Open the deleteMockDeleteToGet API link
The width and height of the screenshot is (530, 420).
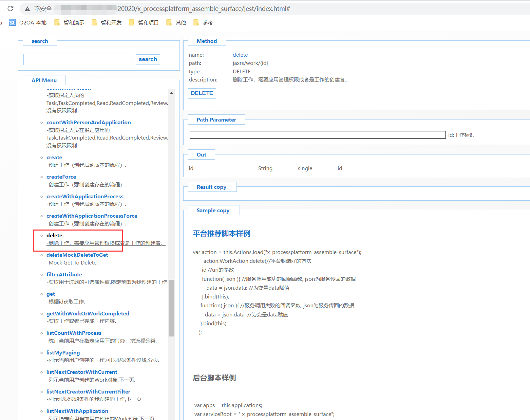pyautogui.click(x=77, y=255)
